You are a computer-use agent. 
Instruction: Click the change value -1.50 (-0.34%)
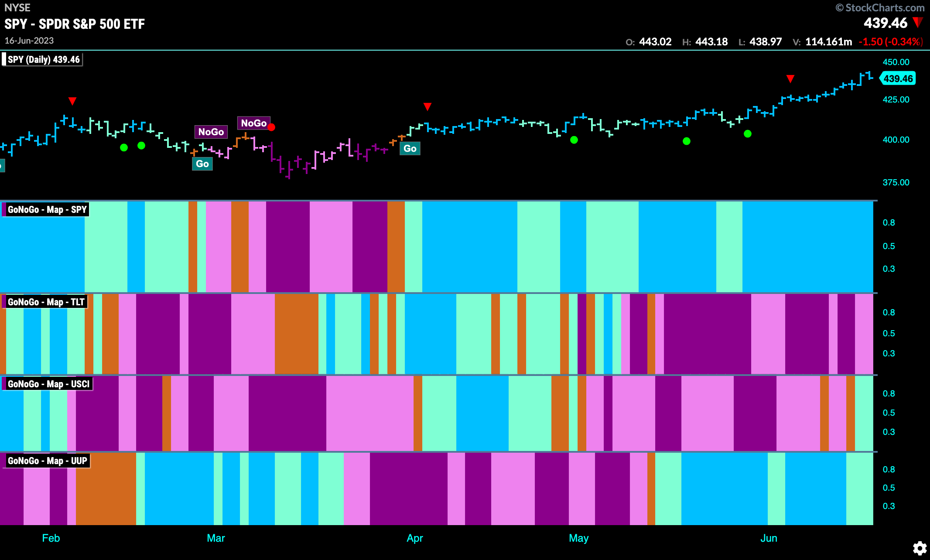[x=891, y=42]
